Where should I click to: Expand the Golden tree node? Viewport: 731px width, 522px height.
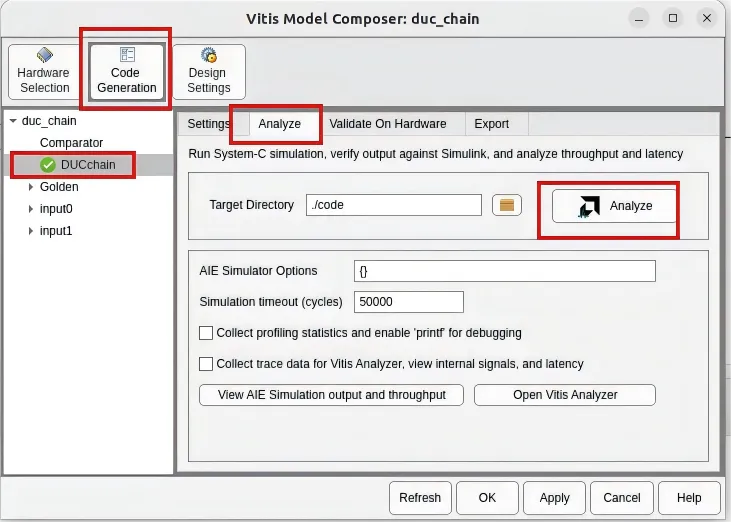pyautogui.click(x=31, y=187)
